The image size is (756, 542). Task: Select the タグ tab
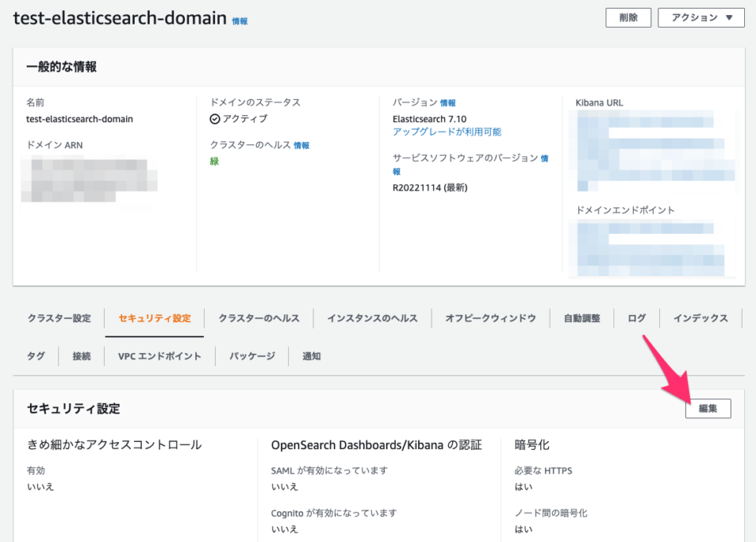coord(36,356)
